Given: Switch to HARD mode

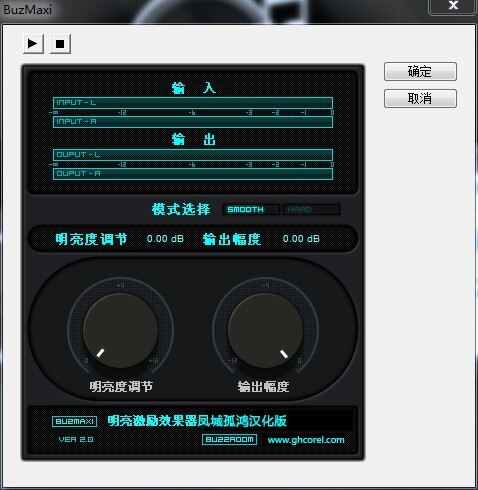Looking at the screenshot, I should pos(311,209).
